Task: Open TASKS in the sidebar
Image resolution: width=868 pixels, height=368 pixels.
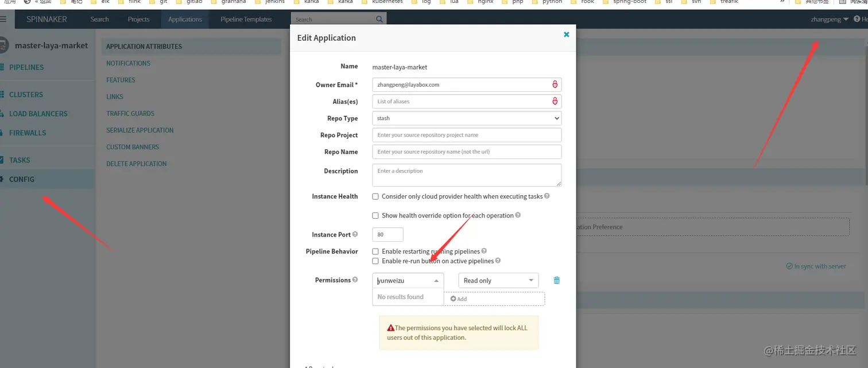Action: point(20,160)
